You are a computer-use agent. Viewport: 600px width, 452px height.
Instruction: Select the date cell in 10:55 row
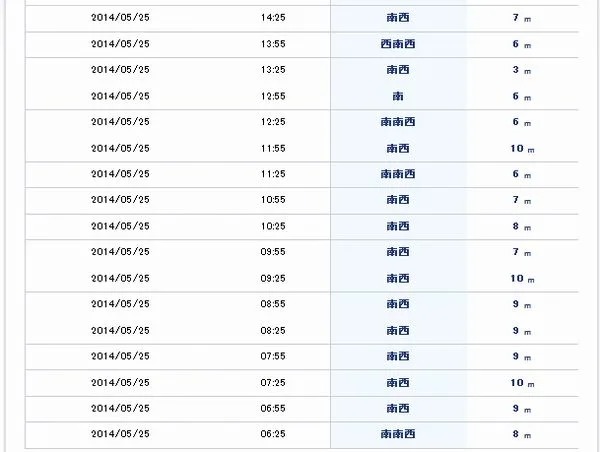pyautogui.click(x=120, y=200)
